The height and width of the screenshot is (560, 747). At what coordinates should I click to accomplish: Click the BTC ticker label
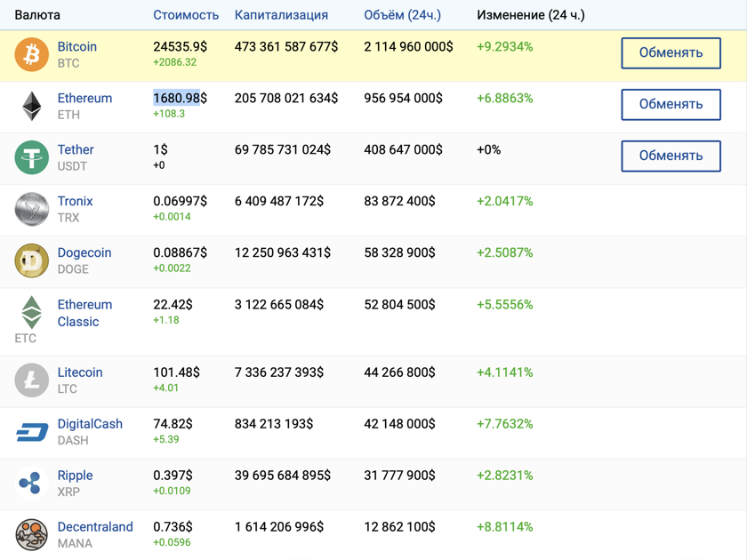point(68,63)
